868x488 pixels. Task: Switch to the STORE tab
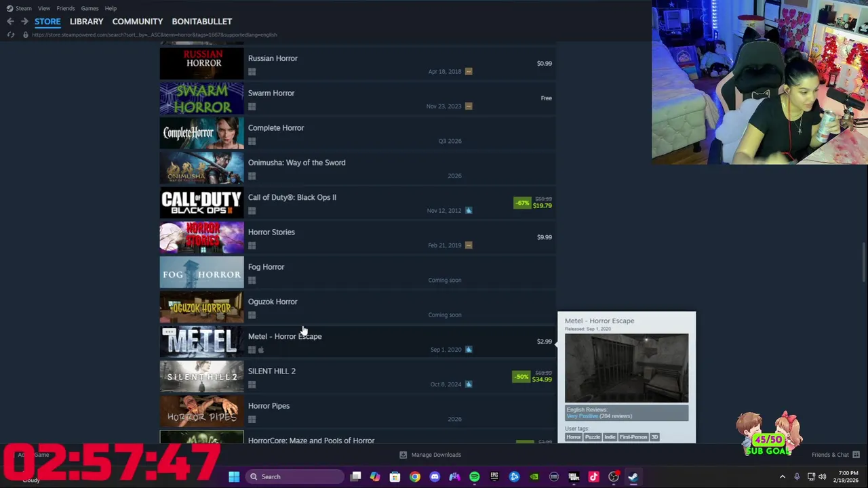coord(47,22)
